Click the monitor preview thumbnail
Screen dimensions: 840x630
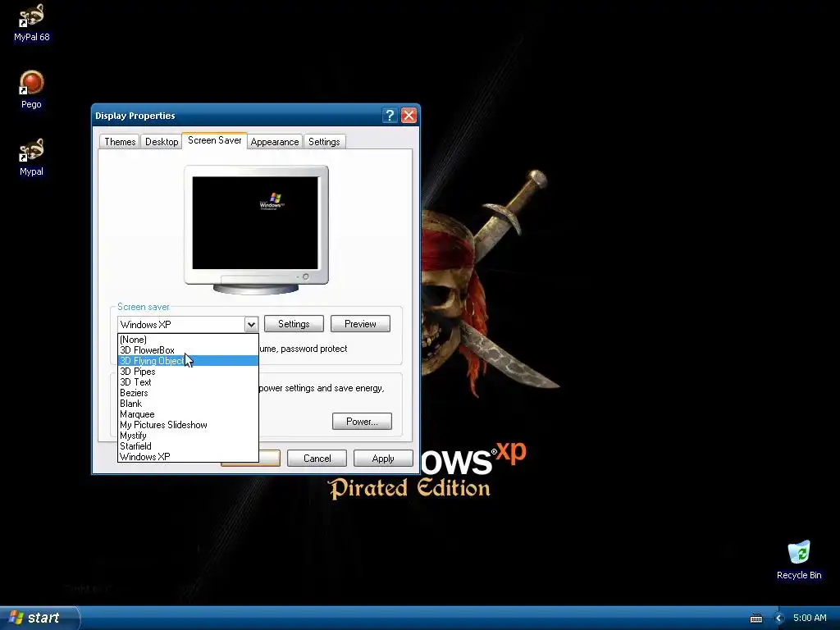tap(256, 230)
